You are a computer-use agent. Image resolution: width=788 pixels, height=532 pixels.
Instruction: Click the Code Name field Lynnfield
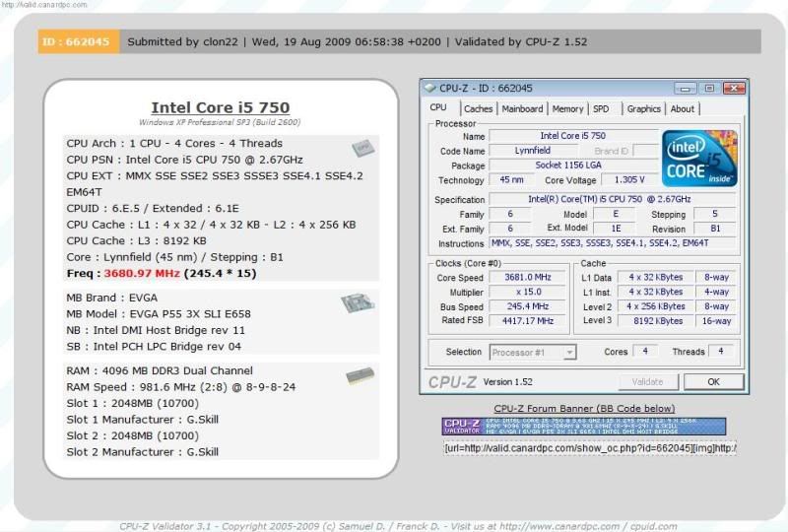pyautogui.click(x=532, y=151)
